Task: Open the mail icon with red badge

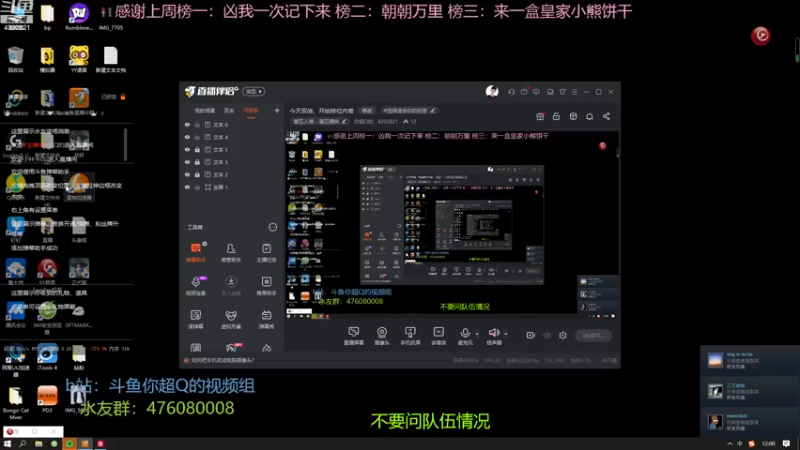Action: click(524, 92)
